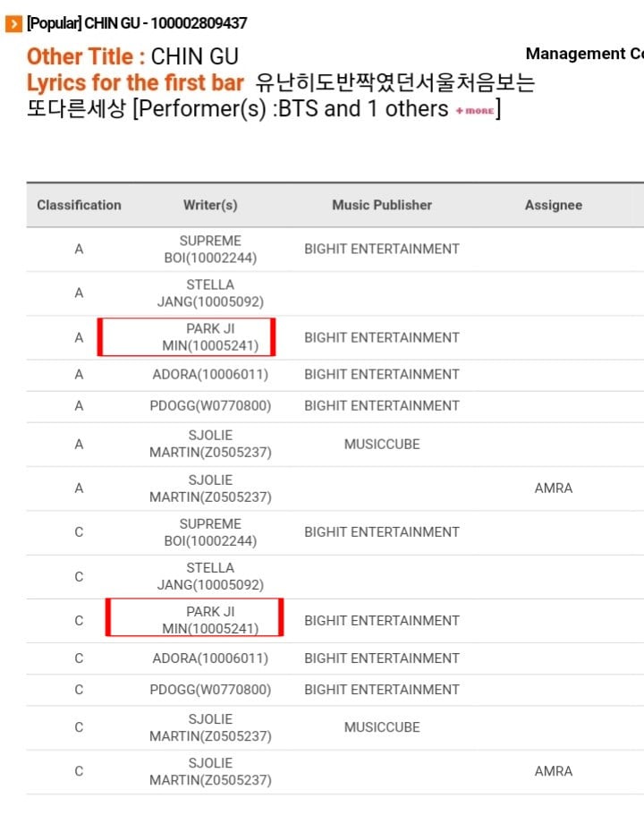
Task: Expand performers with the +more link
Action: coord(475,111)
